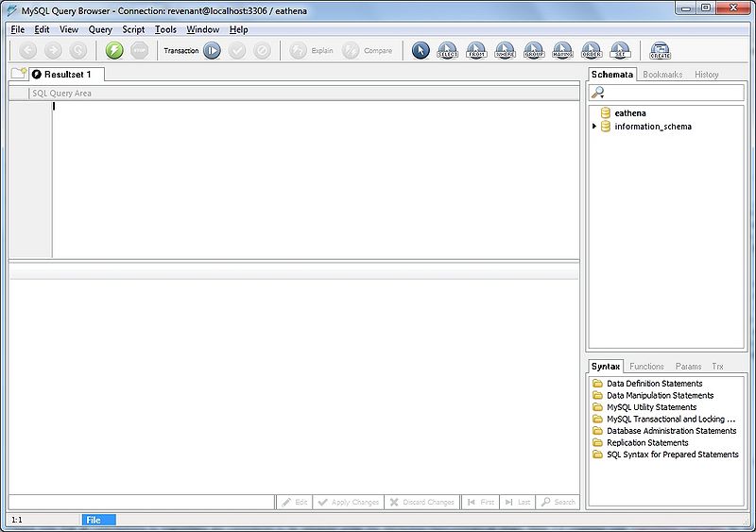Expand the information_schema tree node
Screen dimensions: 756x532
594,127
